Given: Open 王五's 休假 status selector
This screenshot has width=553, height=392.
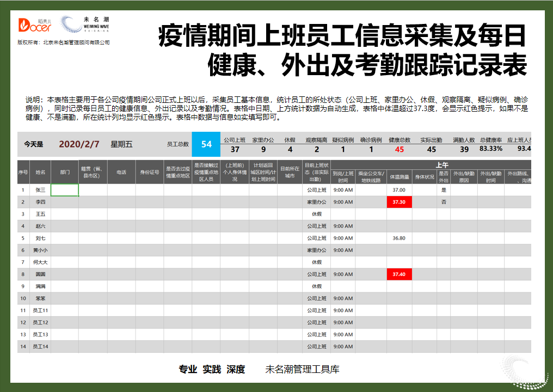Looking at the screenshot, I should click(x=317, y=213).
